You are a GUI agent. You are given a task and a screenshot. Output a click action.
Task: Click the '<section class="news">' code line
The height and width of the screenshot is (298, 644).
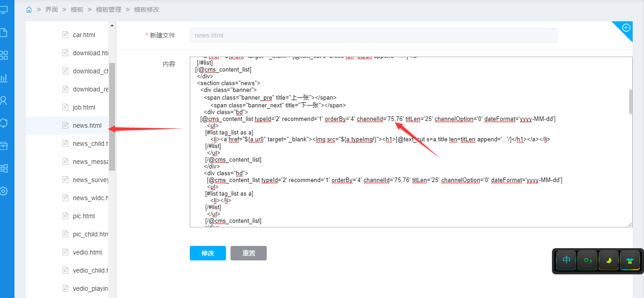click(228, 83)
